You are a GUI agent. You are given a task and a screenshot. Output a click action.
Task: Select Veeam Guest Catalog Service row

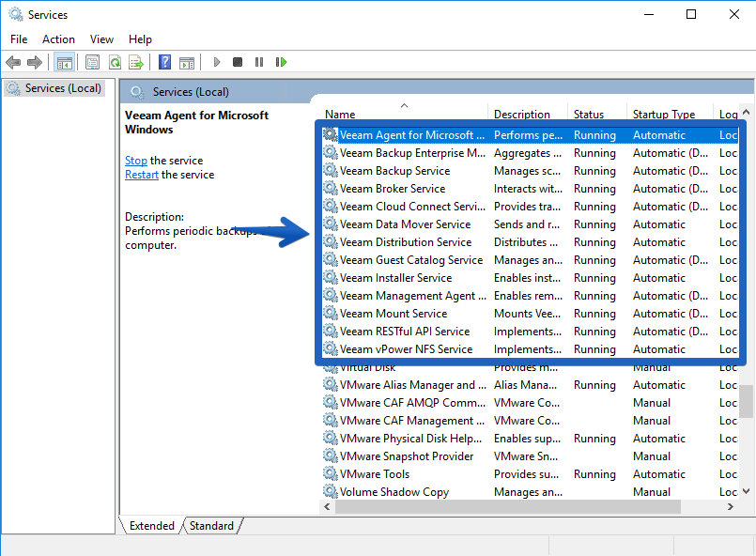coord(530,259)
